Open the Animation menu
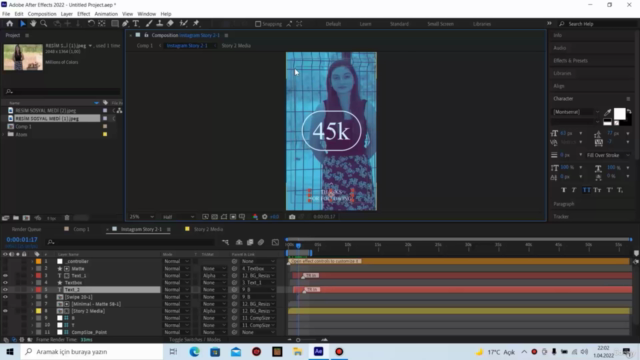This screenshot has width=640, height=360. coord(106,14)
